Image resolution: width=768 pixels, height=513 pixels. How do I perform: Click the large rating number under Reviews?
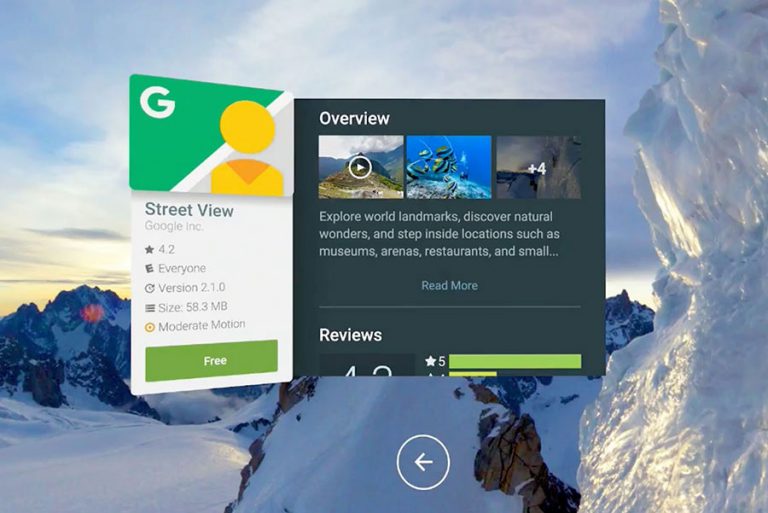coord(367,368)
